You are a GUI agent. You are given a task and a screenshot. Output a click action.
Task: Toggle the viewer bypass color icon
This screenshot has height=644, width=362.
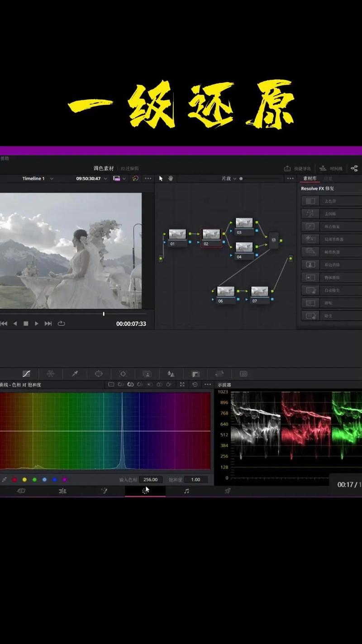tap(135, 178)
